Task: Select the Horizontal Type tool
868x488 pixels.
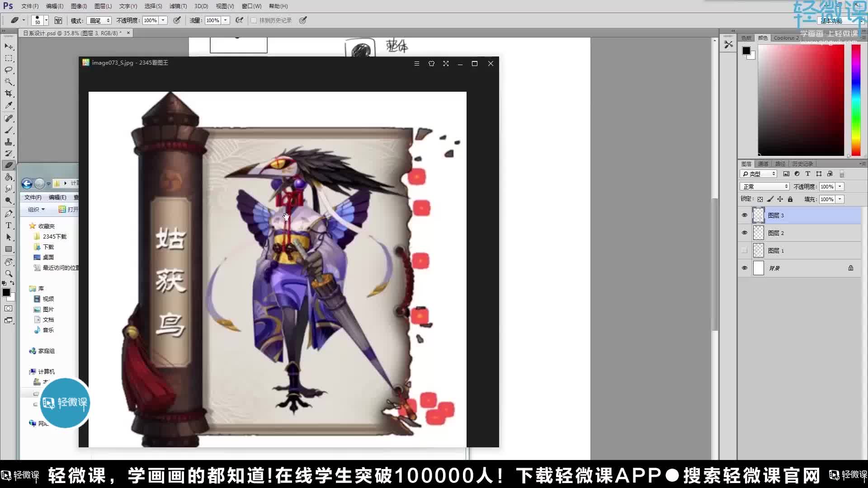Action: [9, 225]
